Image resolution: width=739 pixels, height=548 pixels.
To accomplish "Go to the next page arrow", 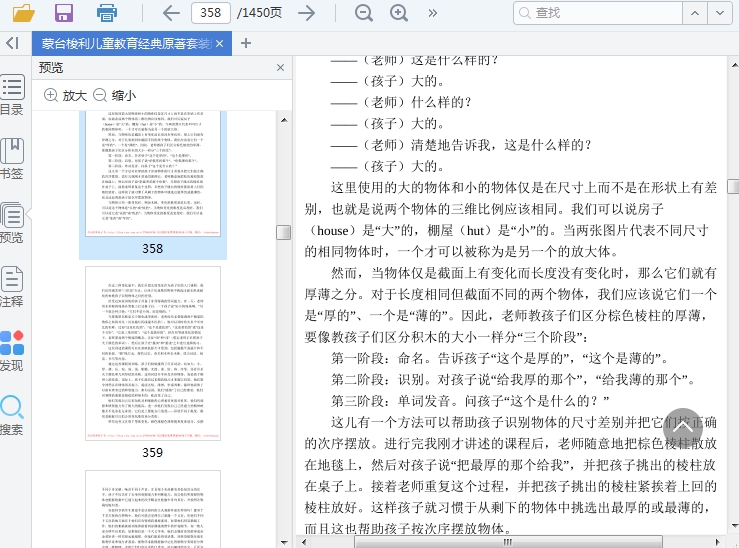I will coord(306,13).
